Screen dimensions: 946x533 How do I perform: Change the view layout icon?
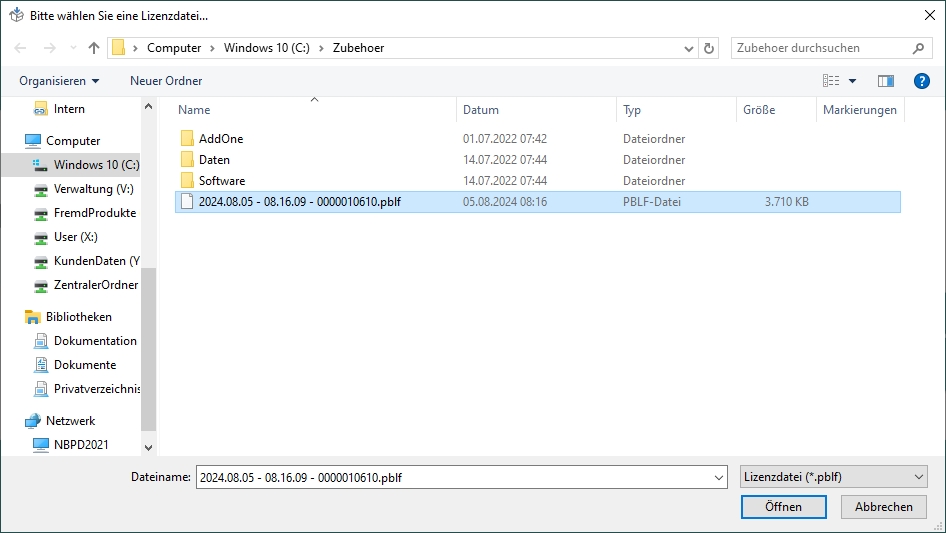[x=831, y=80]
